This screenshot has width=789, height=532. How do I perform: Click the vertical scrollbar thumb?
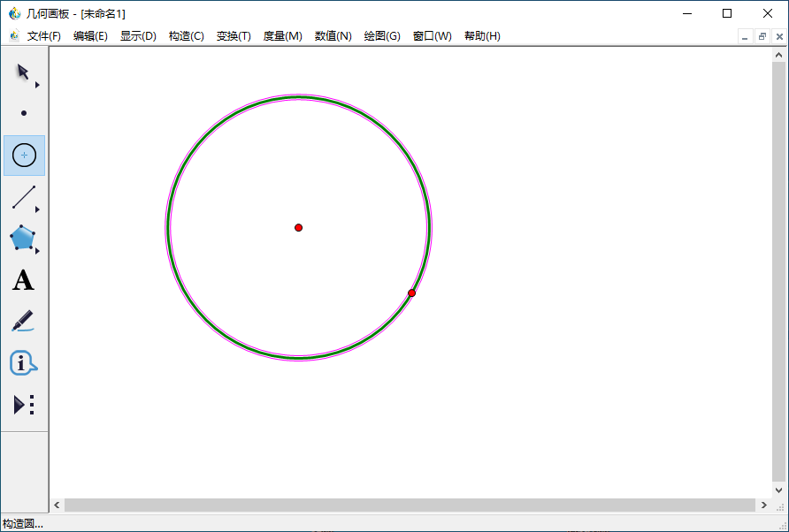coord(779,272)
